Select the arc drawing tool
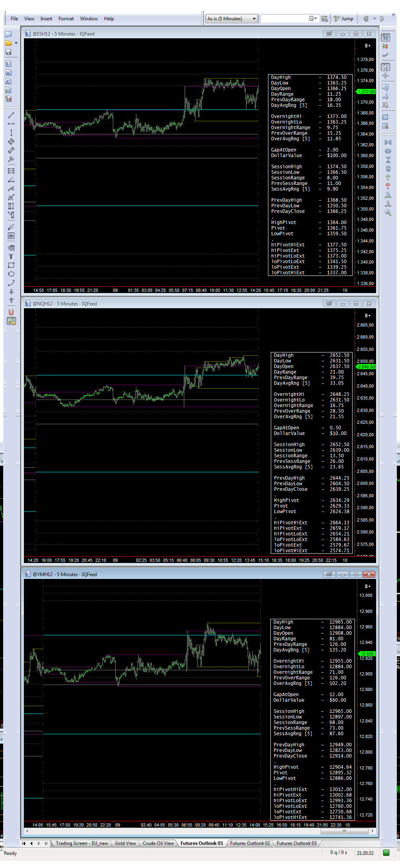 [11, 283]
